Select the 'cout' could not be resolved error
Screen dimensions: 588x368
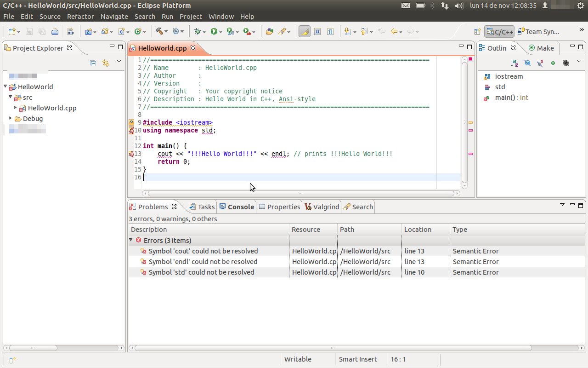coord(203,251)
